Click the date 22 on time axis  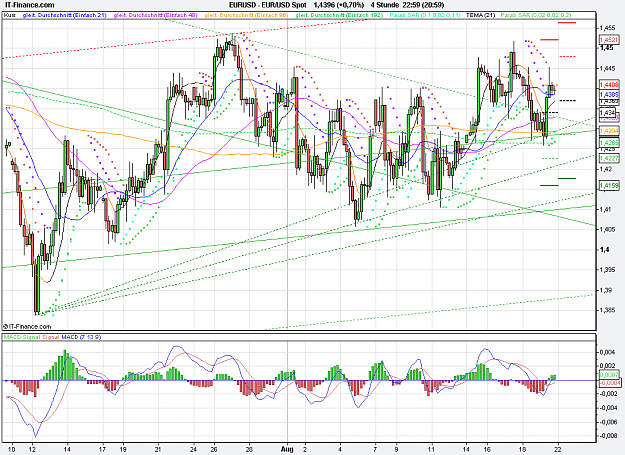tap(558, 449)
